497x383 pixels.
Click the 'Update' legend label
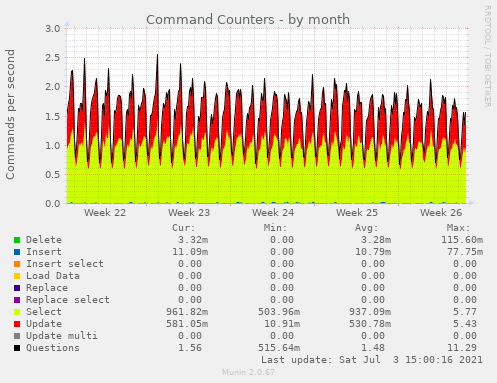pyautogui.click(x=44, y=324)
